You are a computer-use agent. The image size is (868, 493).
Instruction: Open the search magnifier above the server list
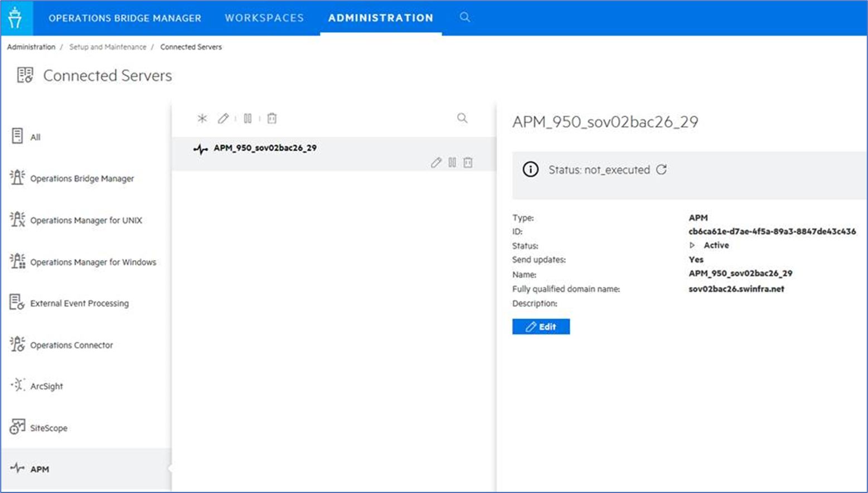[462, 118]
